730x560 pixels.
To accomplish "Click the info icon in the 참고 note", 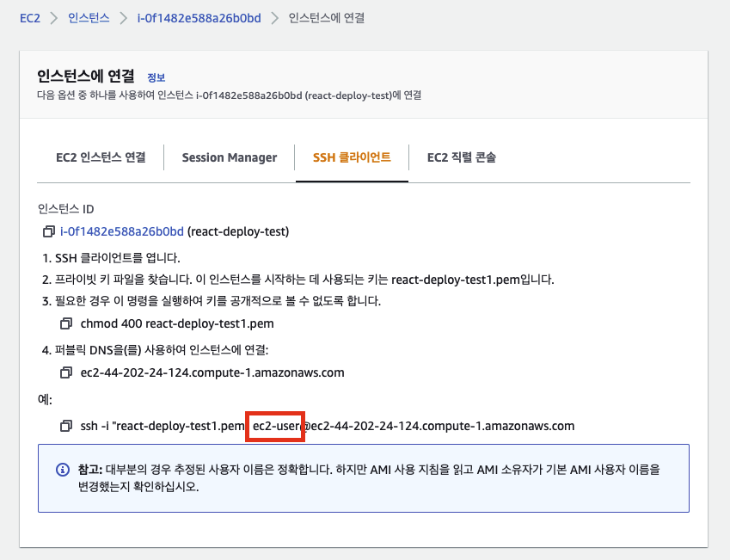I will tap(63, 470).
